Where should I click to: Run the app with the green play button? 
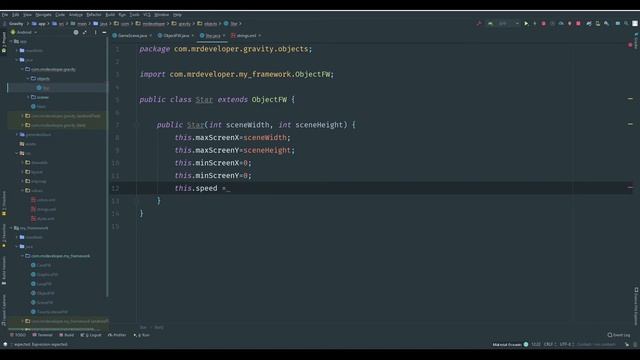pyautogui.click(x=526, y=24)
